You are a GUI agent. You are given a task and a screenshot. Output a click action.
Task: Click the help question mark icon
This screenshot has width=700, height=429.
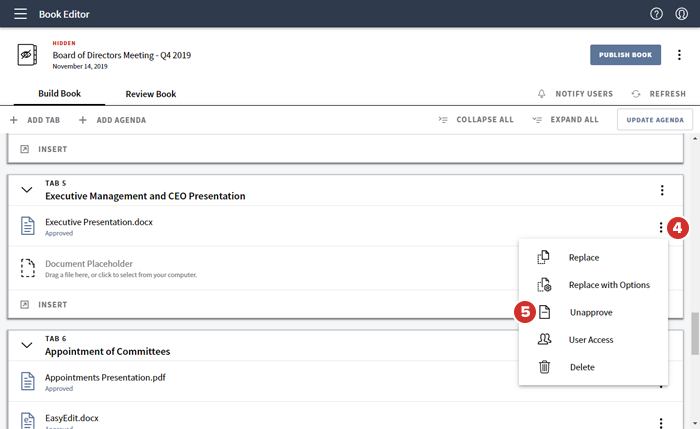pos(656,14)
